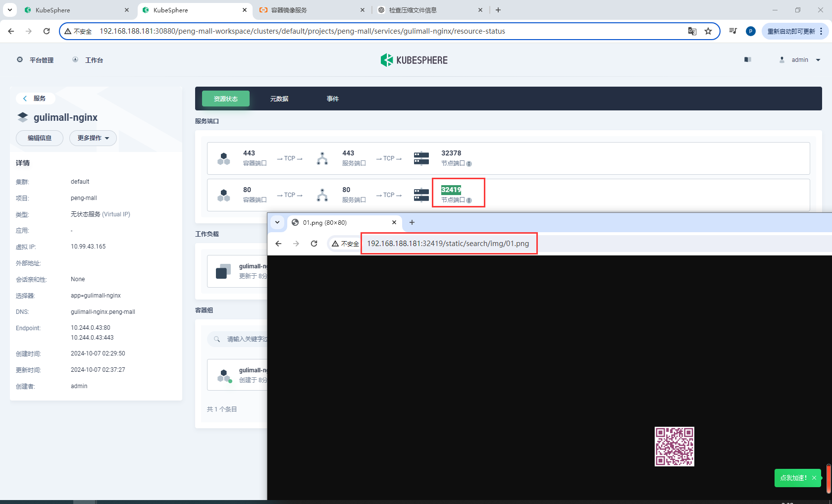Open new tab in main window
Image resolution: width=832 pixels, height=504 pixels.
pyautogui.click(x=498, y=10)
